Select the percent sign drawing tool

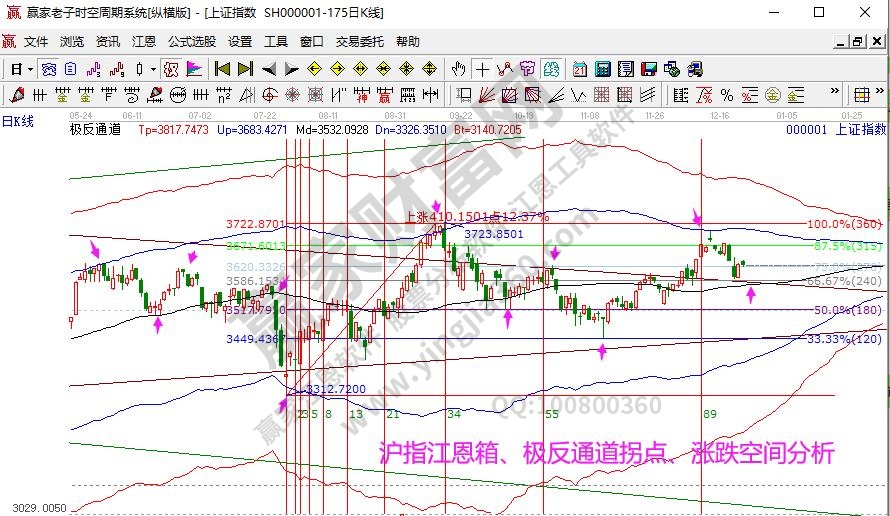(x=726, y=95)
